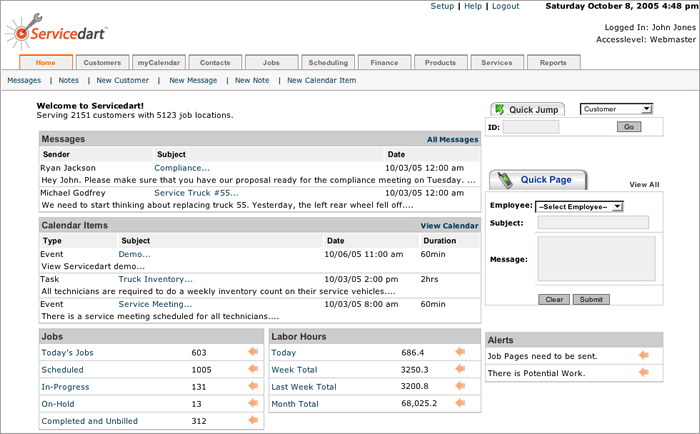Click the arrow icon next to Today's Jobs

(252, 352)
